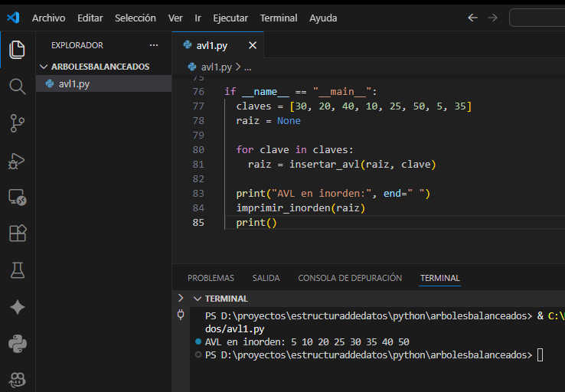Screen dimensions: 565x392
Task: Select avl1.py in the file explorer
Action: pyautogui.click(x=73, y=83)
